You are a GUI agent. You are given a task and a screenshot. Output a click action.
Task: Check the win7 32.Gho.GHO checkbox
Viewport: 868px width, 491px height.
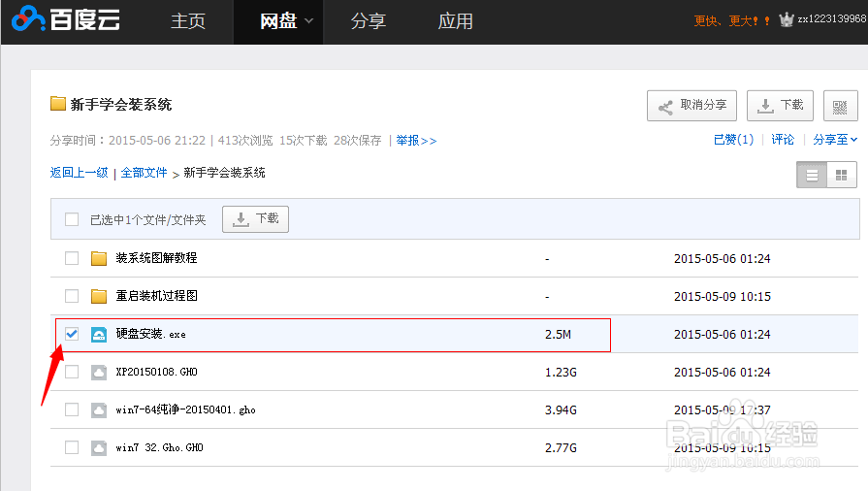(72, 447)
